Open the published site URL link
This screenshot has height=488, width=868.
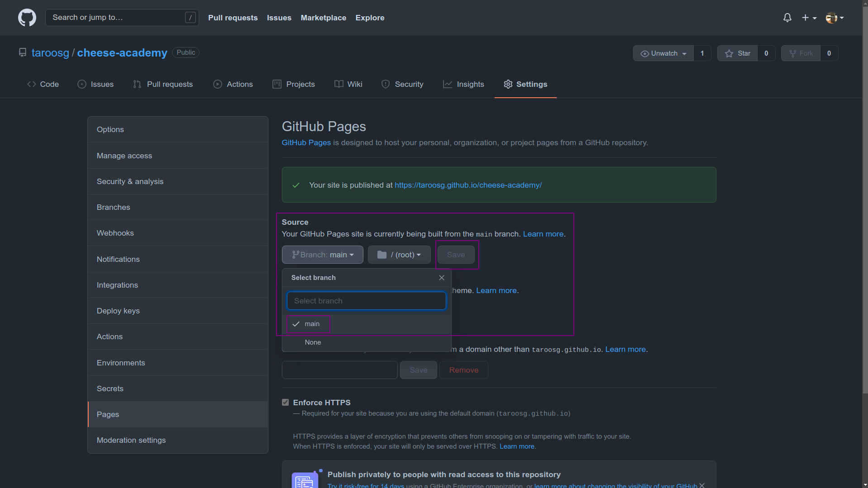[468, 185]
